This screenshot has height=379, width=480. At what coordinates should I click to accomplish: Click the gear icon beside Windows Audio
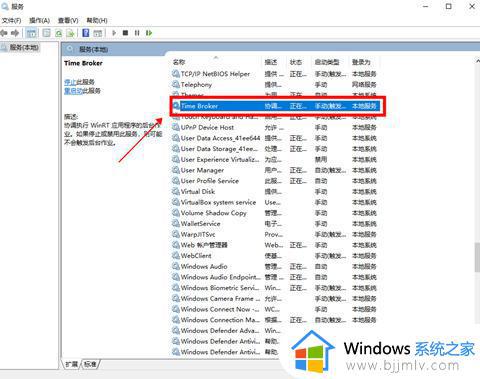click(x=176, y=266)
